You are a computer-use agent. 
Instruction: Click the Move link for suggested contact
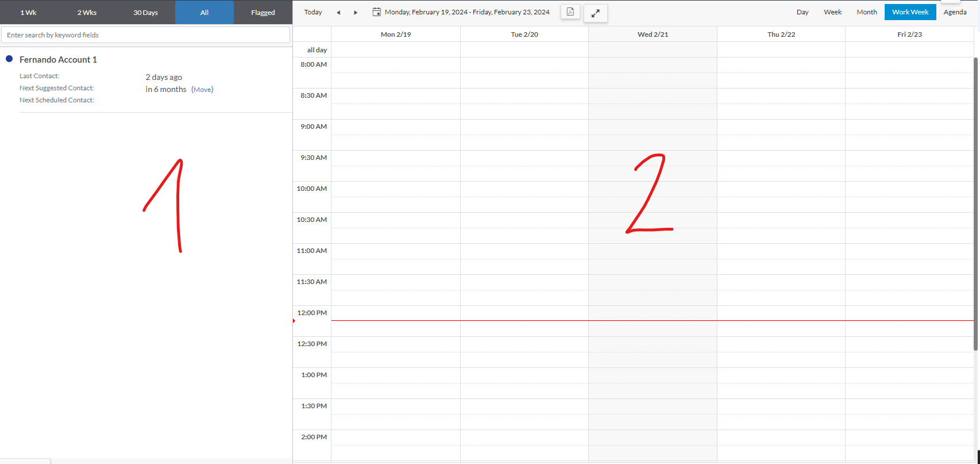(x=202, y=90)
